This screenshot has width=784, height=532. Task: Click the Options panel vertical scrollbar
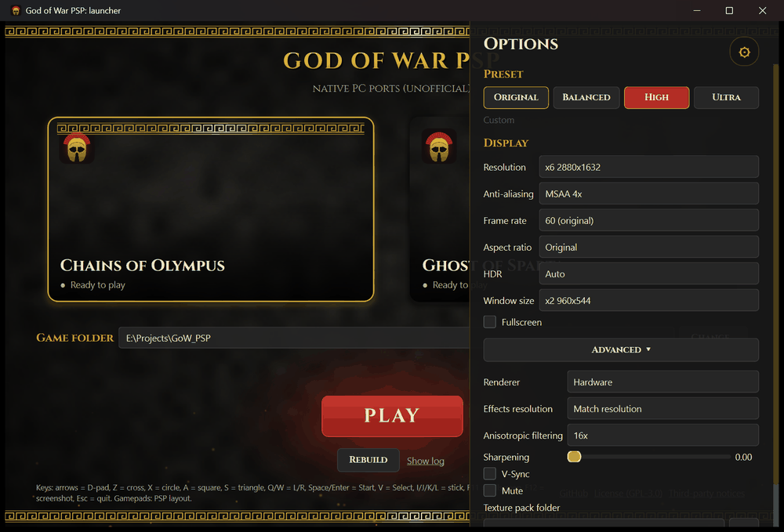point(775,275)
